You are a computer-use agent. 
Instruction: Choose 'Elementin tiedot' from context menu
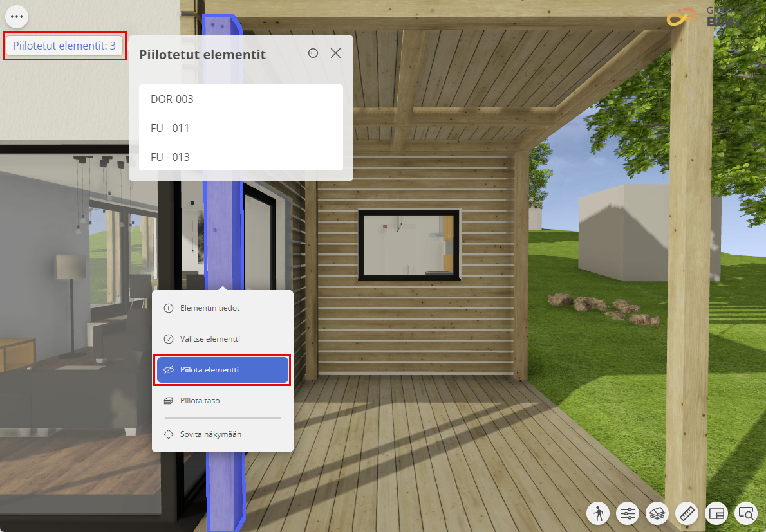(222, 308)
